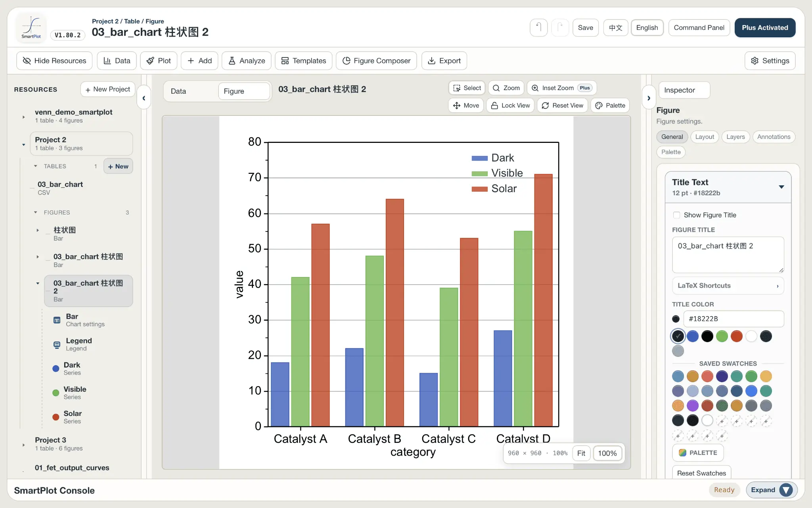Switch to the Figure tab
812x508 pixels.
click(243, 91)
